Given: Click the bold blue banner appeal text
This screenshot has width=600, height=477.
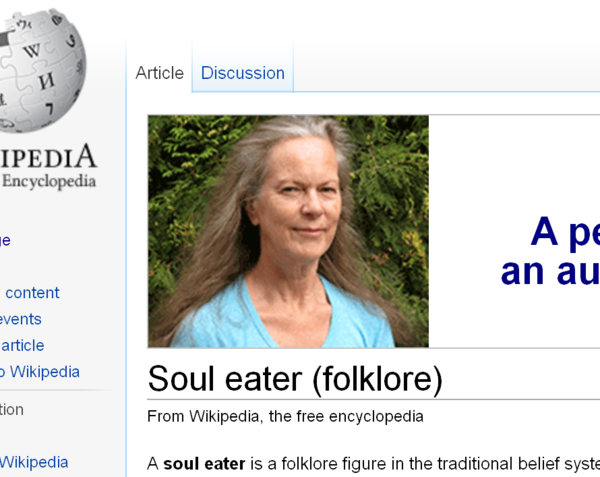Looking at the screenshot, I should pos(550,251).
